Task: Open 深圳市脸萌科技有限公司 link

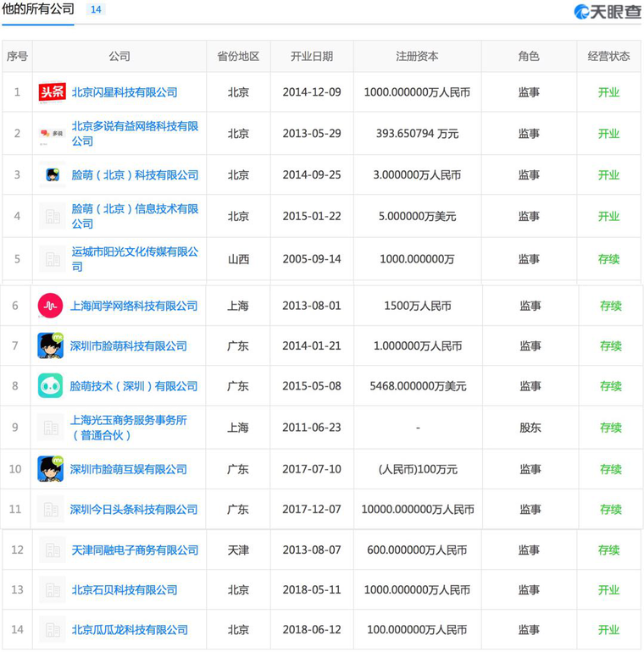Action: pyautogui.click(x=128, y=345)
